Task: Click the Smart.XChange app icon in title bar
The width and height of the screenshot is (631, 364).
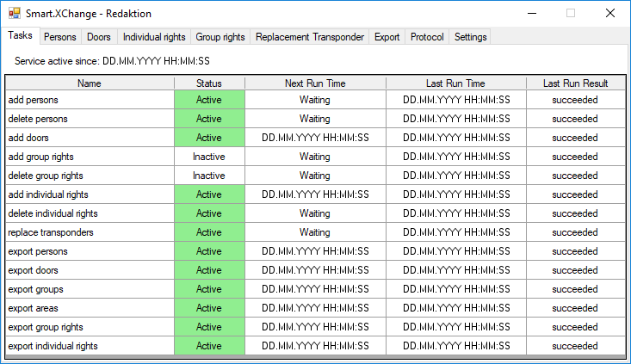Action: coord(14,14)
